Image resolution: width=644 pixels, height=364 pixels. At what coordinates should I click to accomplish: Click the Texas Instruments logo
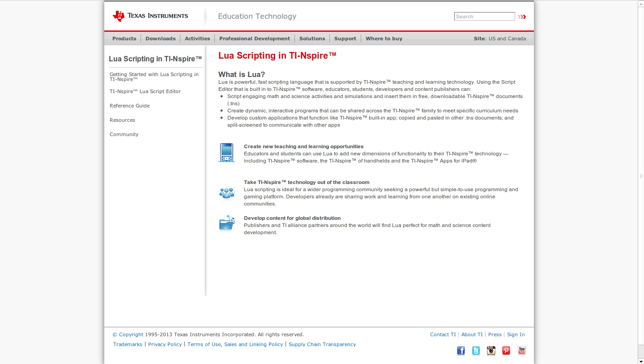150,16
